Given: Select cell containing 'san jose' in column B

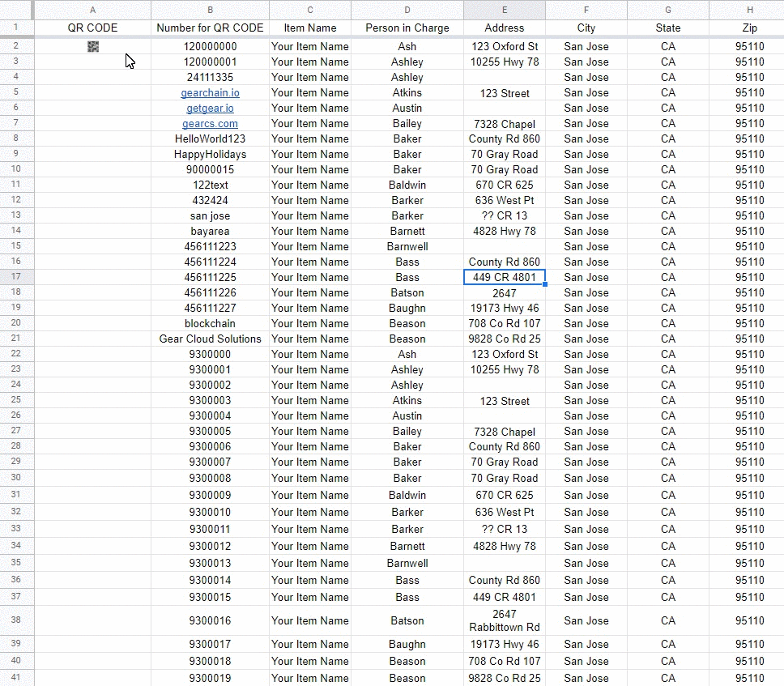Looking at the screenshot, I should pos(210,216).
